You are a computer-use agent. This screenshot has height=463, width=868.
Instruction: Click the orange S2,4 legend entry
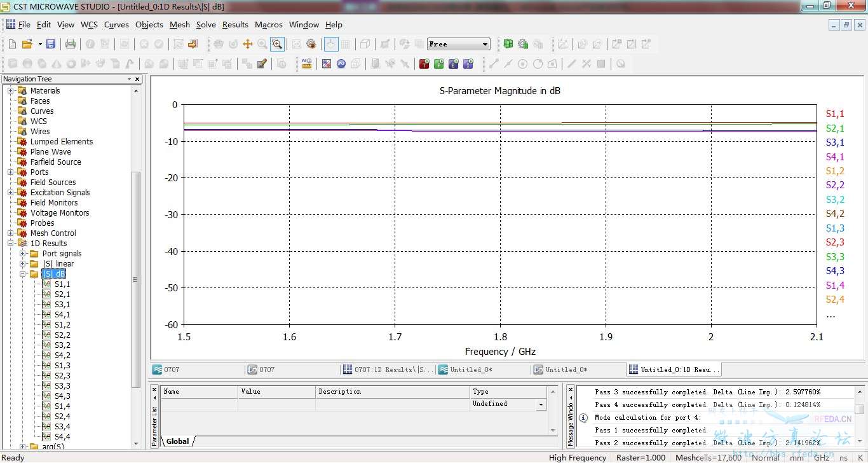click(x=835, y=300)
